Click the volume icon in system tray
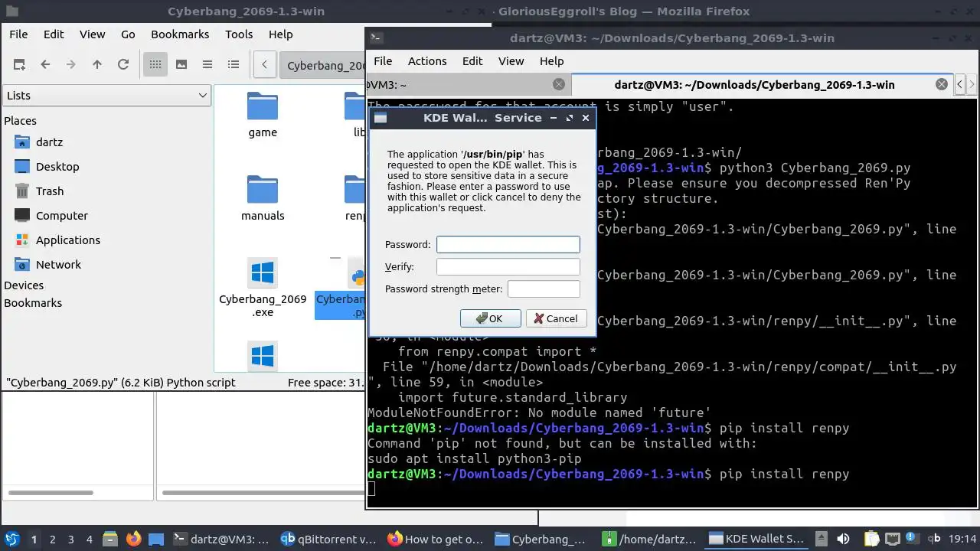Image resolution: width=980 pixels, height=551 pixels. pos(844,539)
